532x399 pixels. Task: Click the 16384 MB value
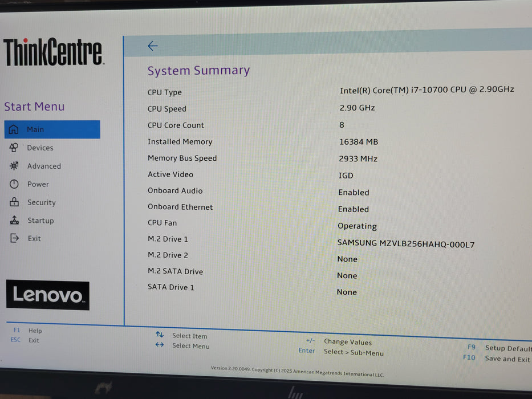pos(359,142)
